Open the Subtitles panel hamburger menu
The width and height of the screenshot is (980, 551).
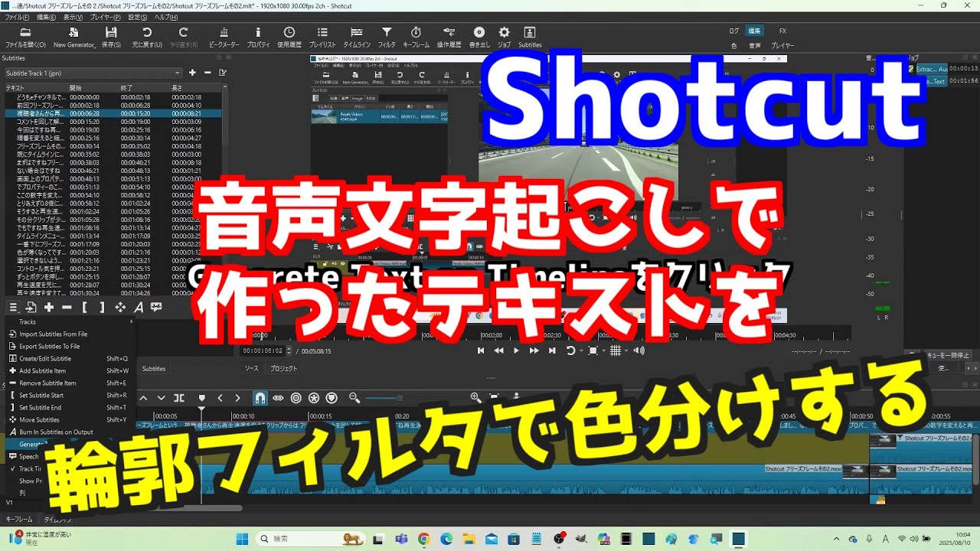point(13,307)
